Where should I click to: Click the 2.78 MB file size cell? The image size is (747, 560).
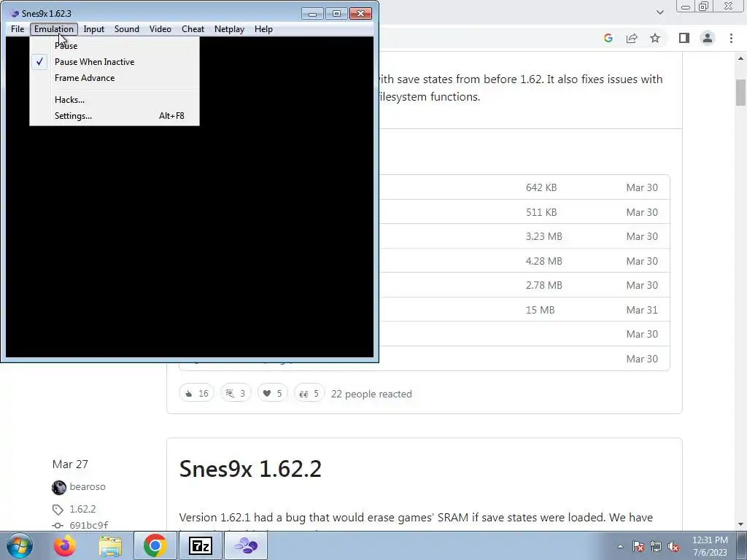544,285
